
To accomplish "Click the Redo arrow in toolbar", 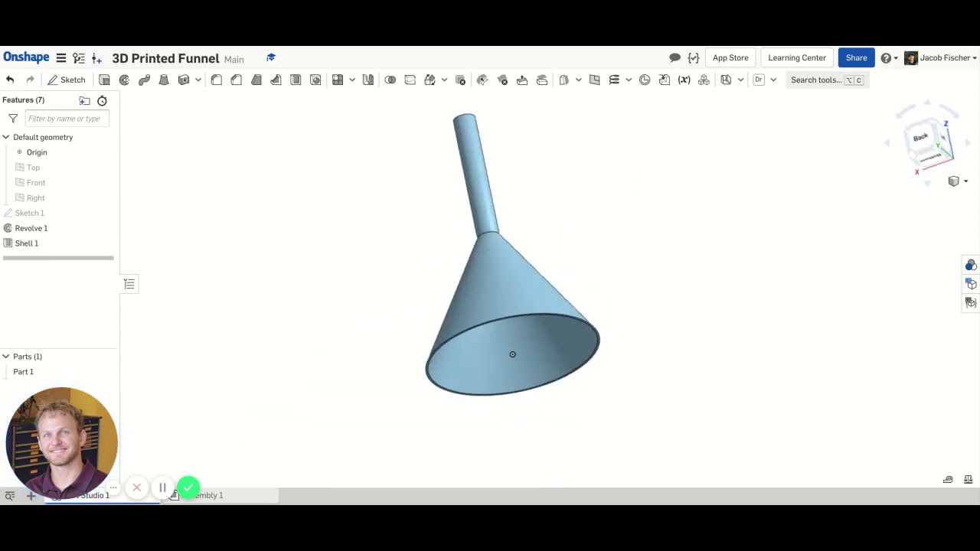I will pos(30,80).
